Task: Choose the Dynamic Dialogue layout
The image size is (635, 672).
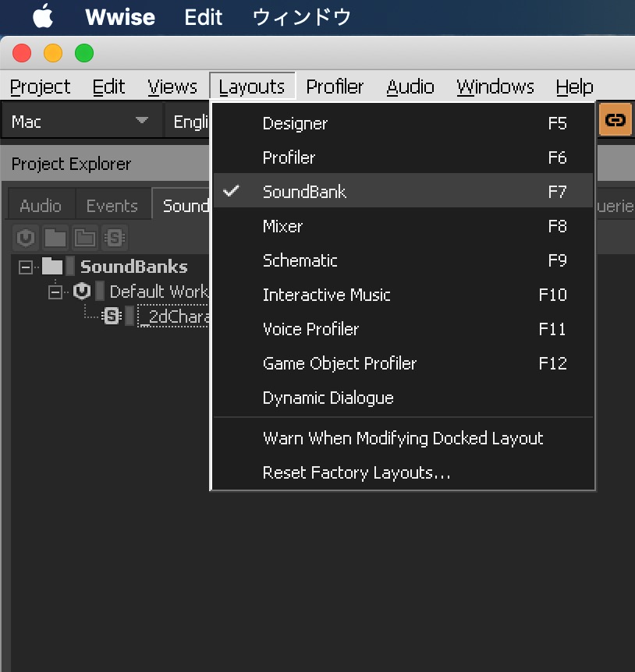Action: pos(403,398)
